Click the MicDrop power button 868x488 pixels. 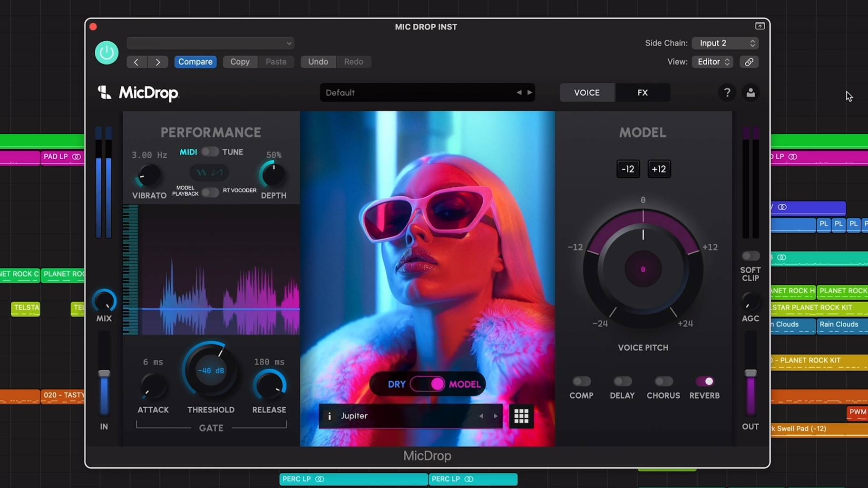click(106, 52)
